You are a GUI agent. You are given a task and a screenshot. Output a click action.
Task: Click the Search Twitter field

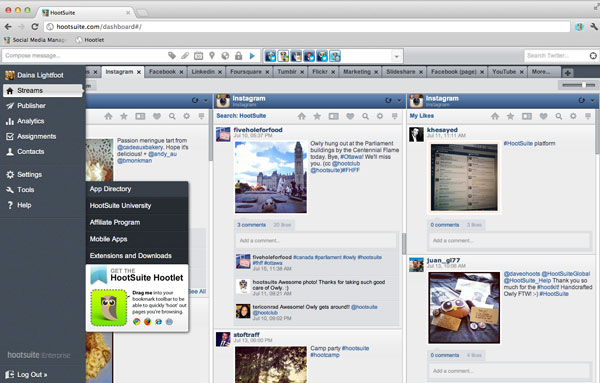click(x=556, y=56)
